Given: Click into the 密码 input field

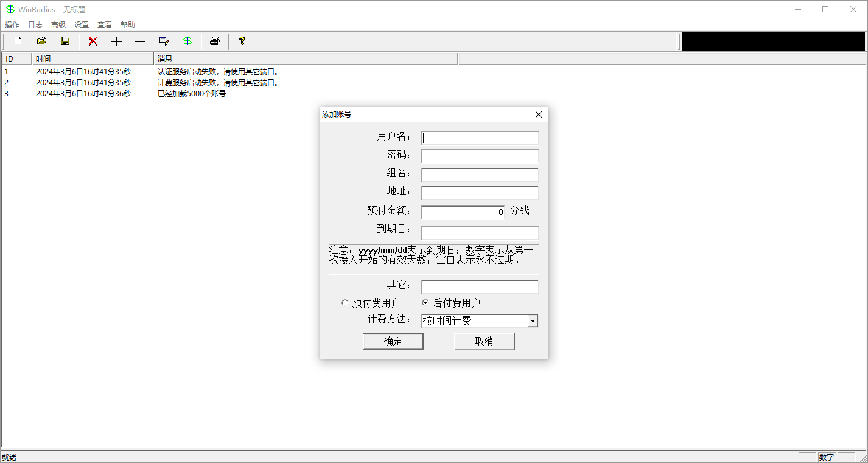Looking at the screenshot, I should pos(480,156).
